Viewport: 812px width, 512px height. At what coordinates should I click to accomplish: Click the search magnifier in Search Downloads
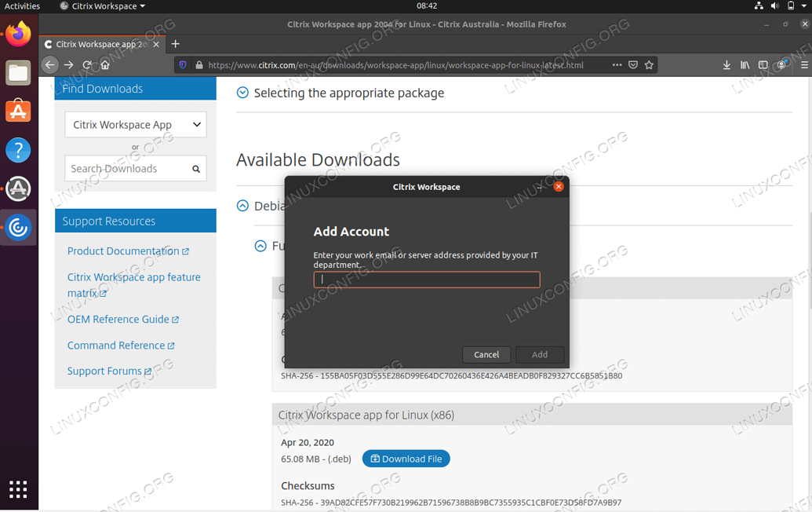[x=196, y=169]
